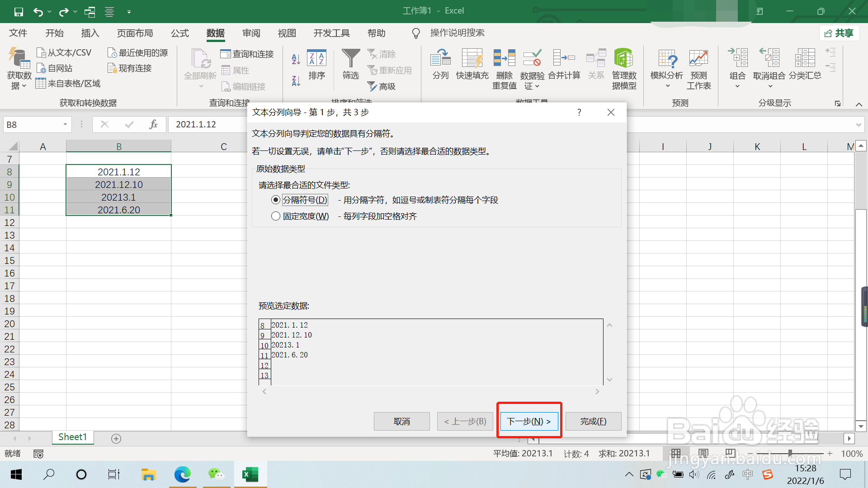Expand the Name Box dropdown arrow

point(65,124)
